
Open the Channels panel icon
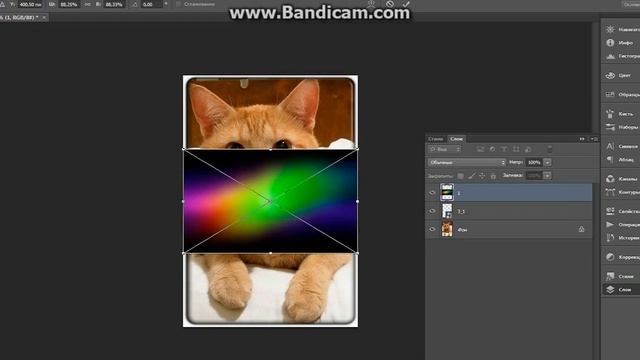(610, 178)
